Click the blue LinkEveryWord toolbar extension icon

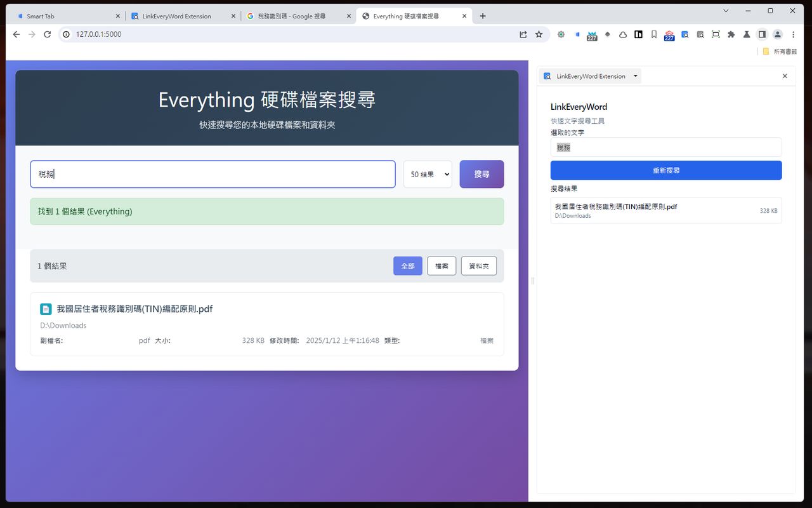[685, 34]
